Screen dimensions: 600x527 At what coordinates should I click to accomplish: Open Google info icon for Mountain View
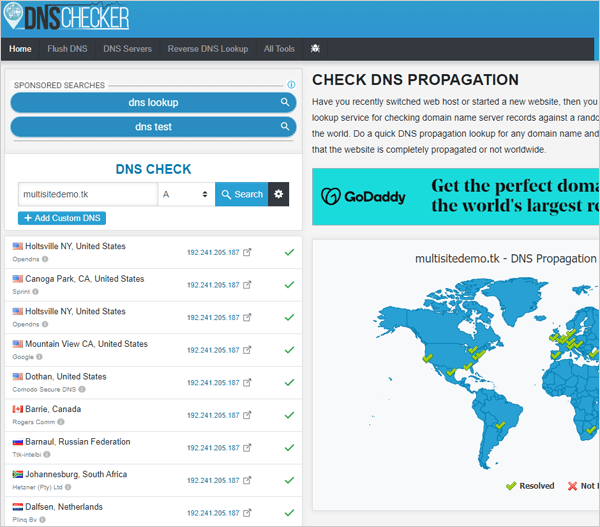tap(39, 357)
